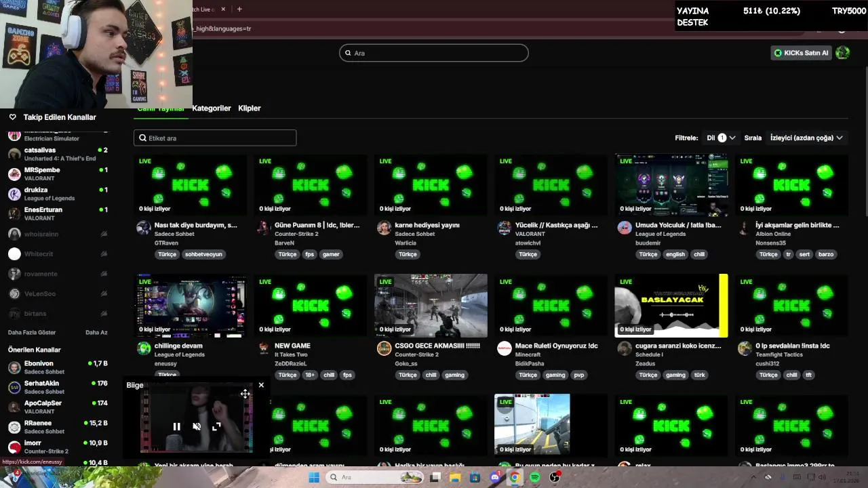Open recommended channel Ebonivon

pyautogui.click(x=58, y=367)
